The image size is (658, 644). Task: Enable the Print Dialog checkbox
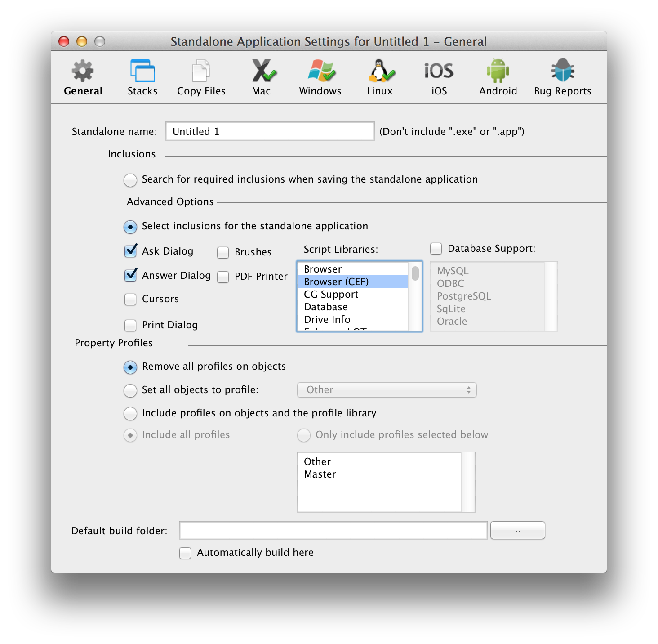pos(130,325)
